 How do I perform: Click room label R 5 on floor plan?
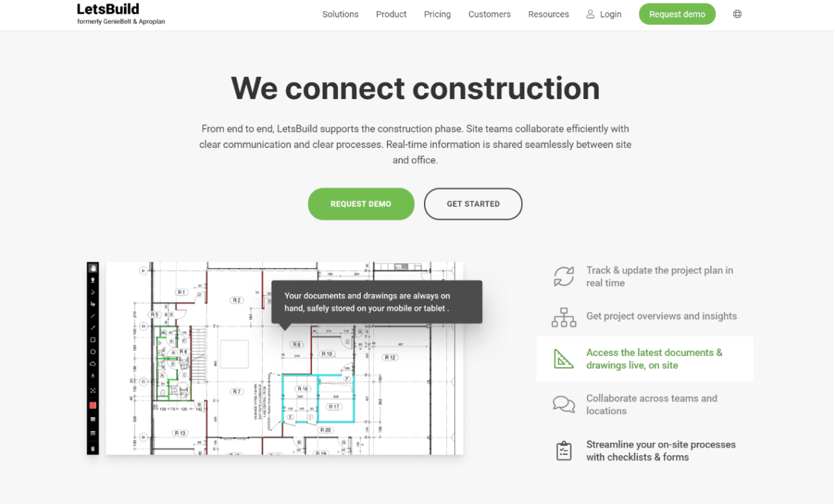154,314
